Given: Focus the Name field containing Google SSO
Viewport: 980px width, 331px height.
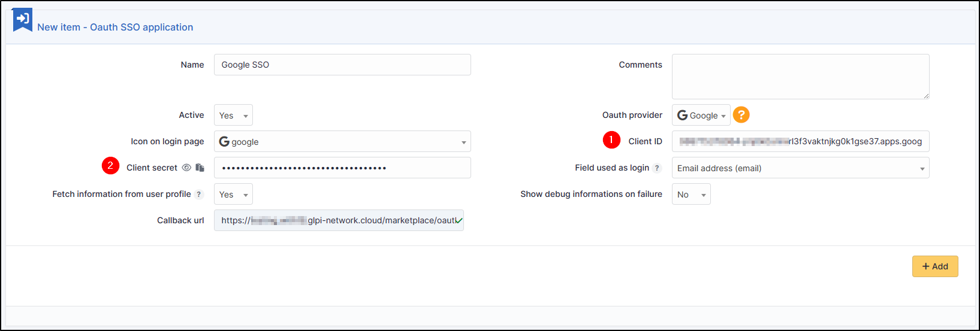Looking at the screenshot, I should [342, 65].
